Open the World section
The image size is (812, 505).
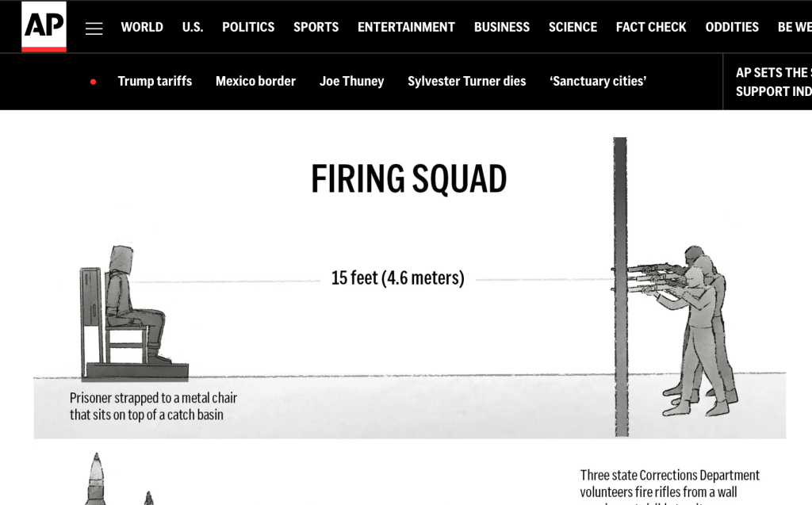(142, 27)
